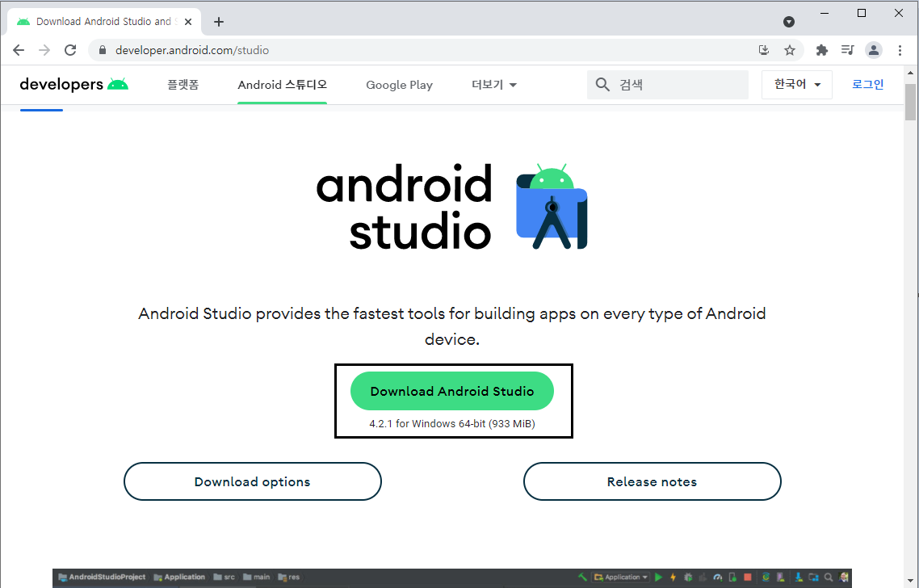Click the Android Studio IDE screenshot thumbnail

coord(452,577)
